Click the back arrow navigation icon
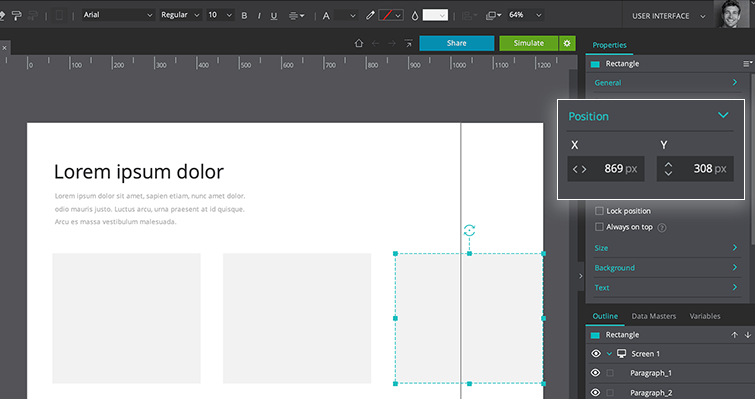 point(376,43)
